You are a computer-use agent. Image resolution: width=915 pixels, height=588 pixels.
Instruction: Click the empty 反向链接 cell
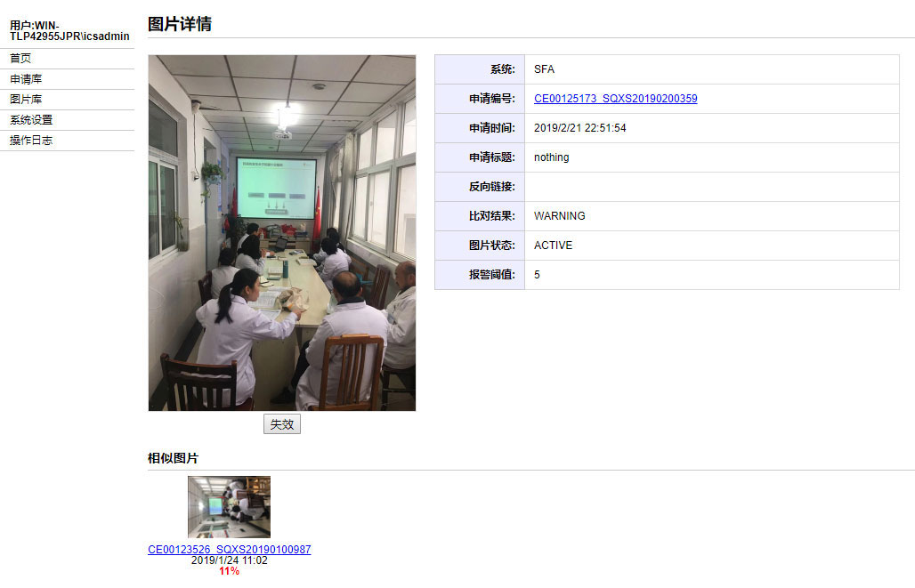[x=712, y=187]
